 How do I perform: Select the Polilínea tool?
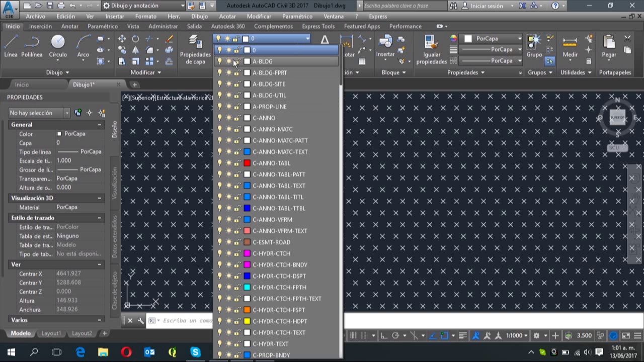point(32,46)
